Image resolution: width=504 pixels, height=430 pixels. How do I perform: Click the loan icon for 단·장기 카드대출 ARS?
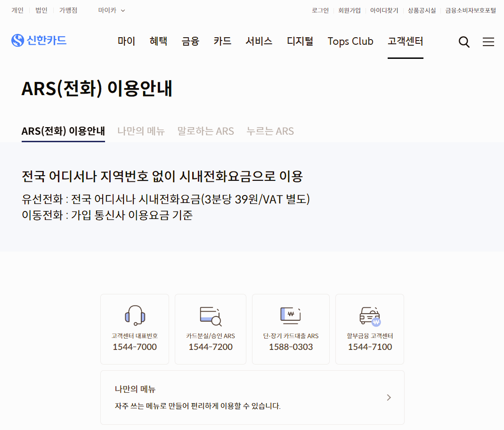tap(291, 316)
